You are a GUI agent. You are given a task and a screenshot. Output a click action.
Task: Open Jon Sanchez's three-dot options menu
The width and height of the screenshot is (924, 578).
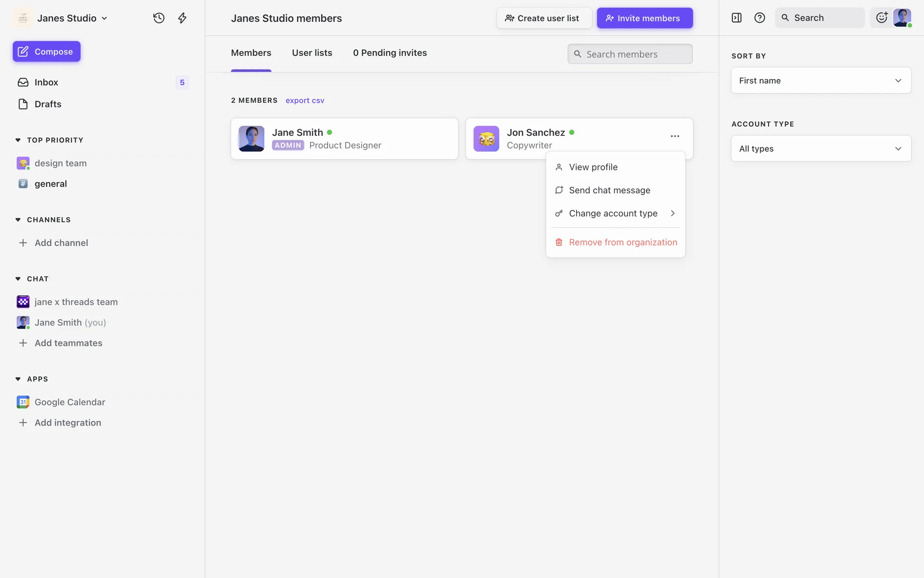click(x=675, y=136)
